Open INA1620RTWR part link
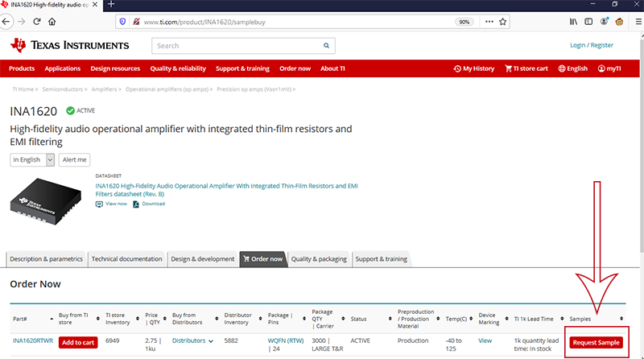Viewport: 644px width, 359px height. pos(33,340)
